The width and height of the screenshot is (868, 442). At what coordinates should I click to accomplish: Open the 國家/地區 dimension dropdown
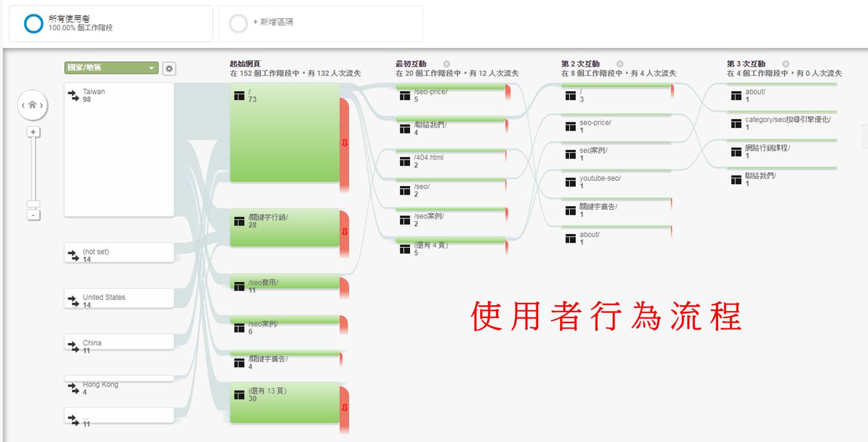pos(110,67)
